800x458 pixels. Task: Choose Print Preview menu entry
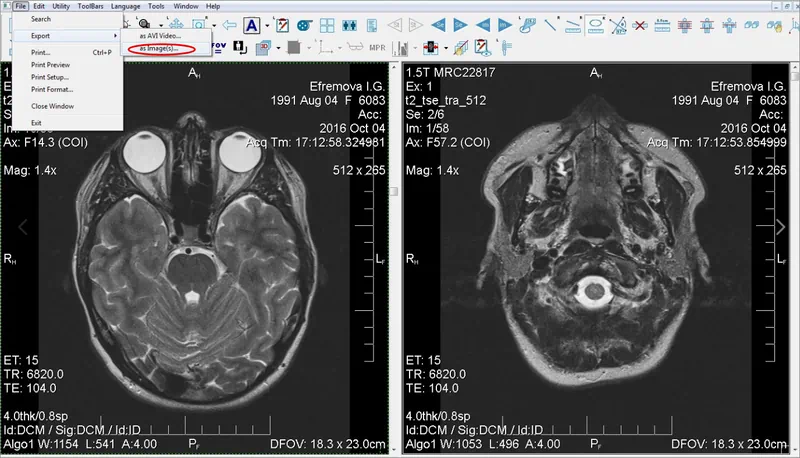click(67, 65)
